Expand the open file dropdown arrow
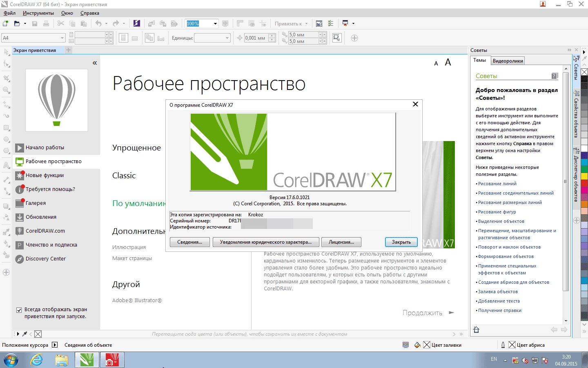This screenshot has width=588, height=368. point(25,24)
